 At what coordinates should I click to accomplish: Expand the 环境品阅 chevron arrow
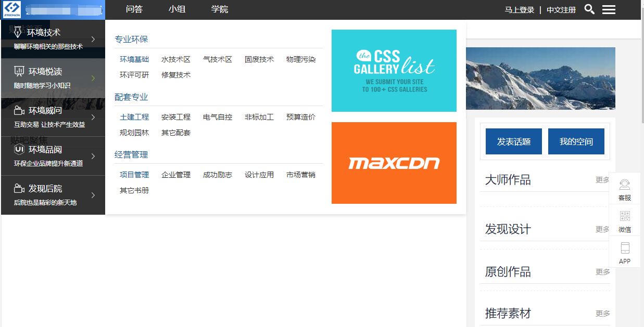point(93,156)
